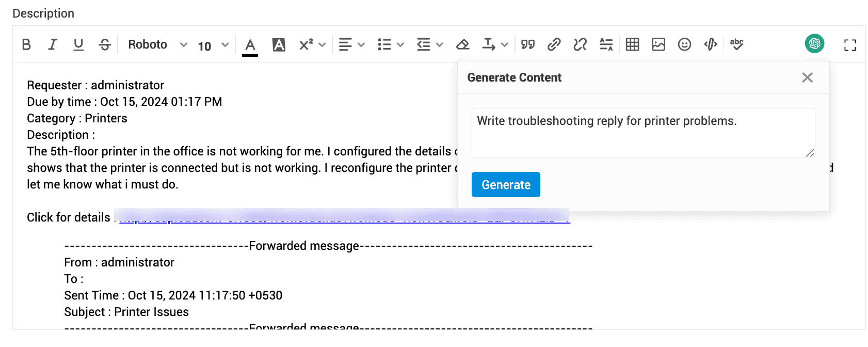Toggle italic formatting
868x347 pixels.
point(52,45)
